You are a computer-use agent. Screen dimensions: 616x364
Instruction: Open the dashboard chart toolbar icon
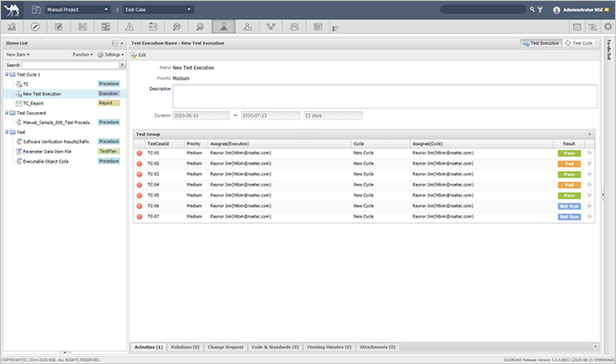click(x=12, y=27)
